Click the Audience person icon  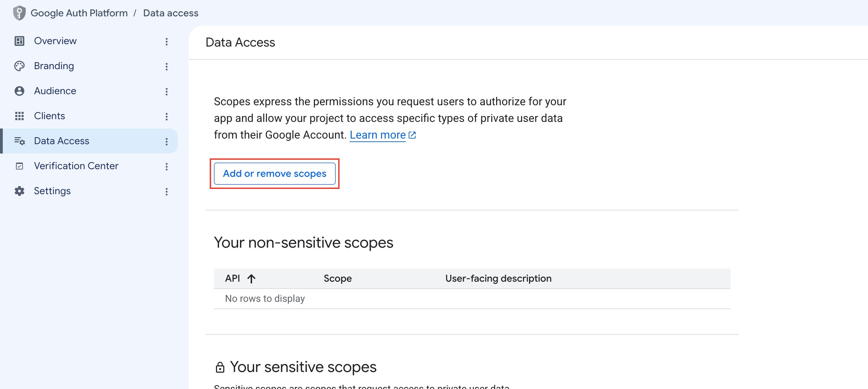pyautogui.click(x=19, y=91)
